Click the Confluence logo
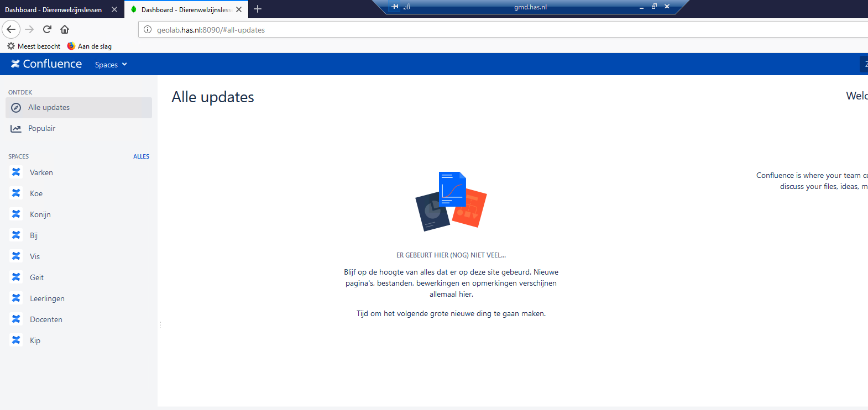868x410 pixels. point(46,64)
